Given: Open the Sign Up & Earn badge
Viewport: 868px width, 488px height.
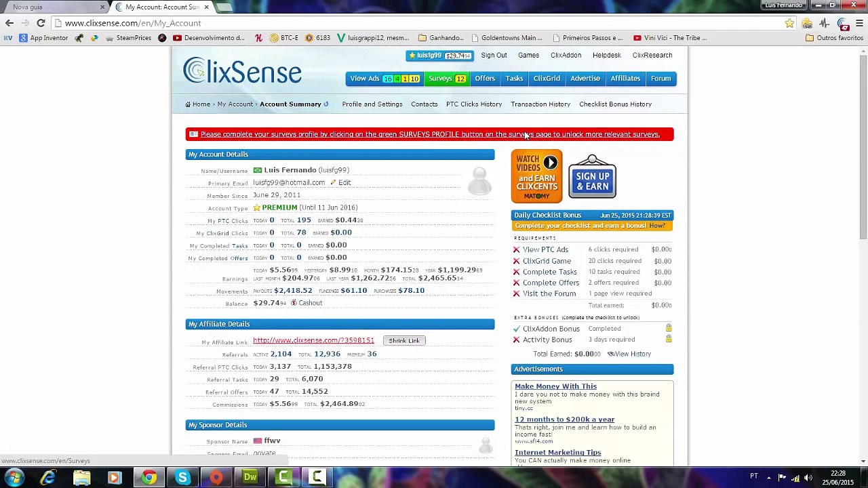Looking at the screenshot, I should point(592,177).
